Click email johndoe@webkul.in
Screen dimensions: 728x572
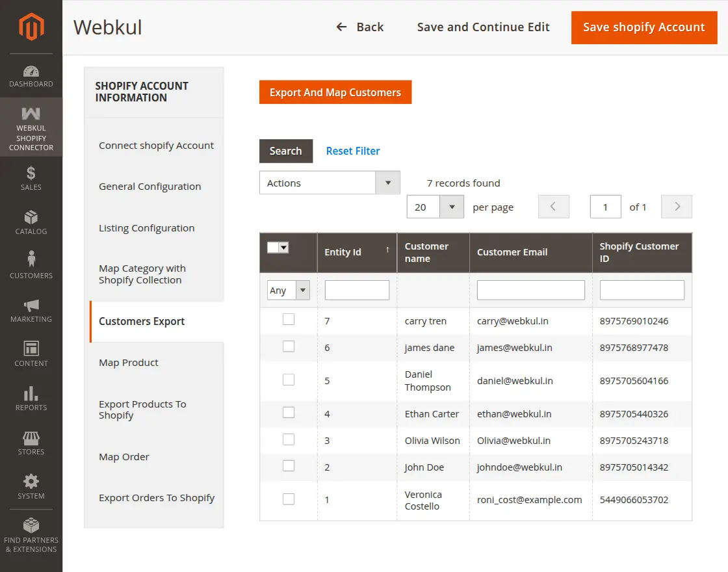pos(519,467)
